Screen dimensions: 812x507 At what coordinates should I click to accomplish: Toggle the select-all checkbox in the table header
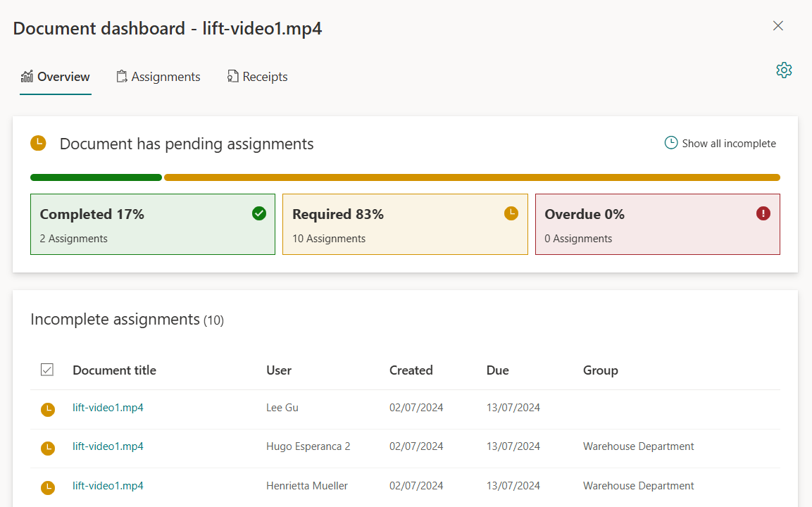[47, 369]
